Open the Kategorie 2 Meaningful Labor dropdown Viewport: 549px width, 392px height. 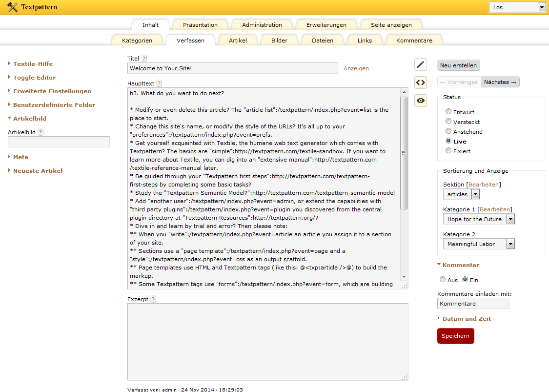pos(479,244)
